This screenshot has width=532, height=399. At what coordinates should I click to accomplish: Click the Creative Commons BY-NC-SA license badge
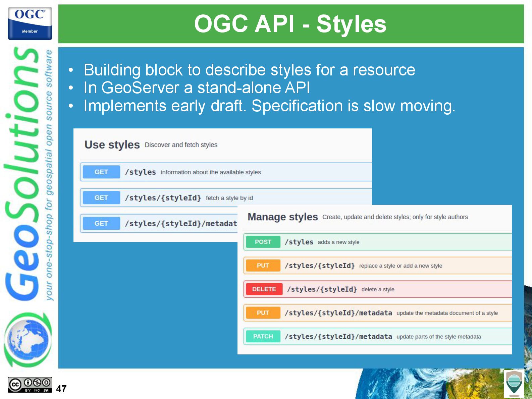click(30, 385)
